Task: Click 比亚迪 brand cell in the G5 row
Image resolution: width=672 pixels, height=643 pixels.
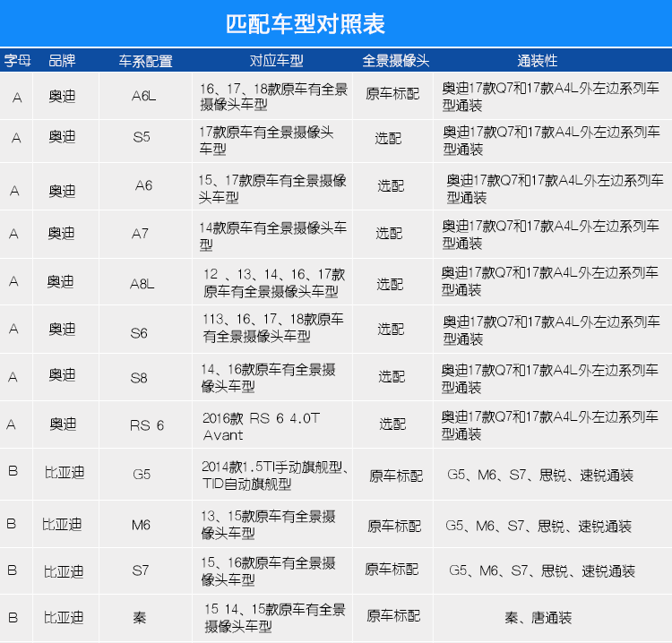Action: (65, 473)
